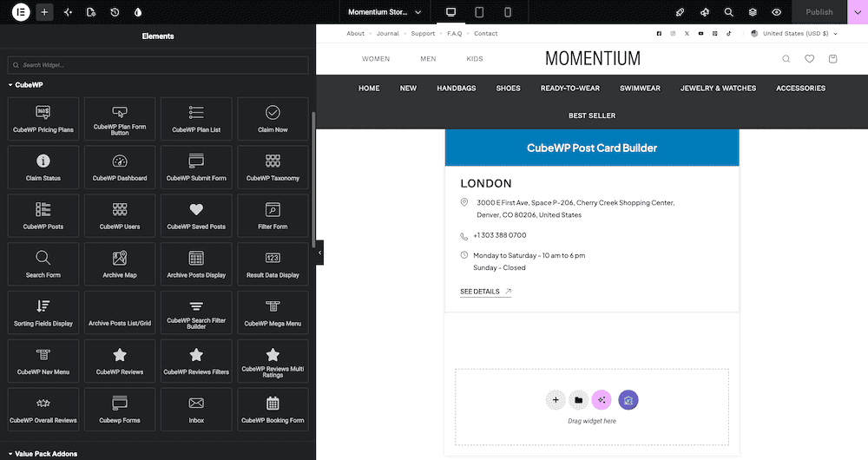Toggle preview changes eye icon
Screen dimensions: 868x460
point(777,11)
